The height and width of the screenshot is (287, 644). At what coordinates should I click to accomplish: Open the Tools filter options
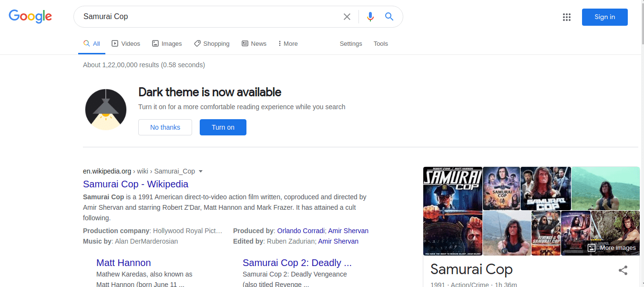[380, 43]
